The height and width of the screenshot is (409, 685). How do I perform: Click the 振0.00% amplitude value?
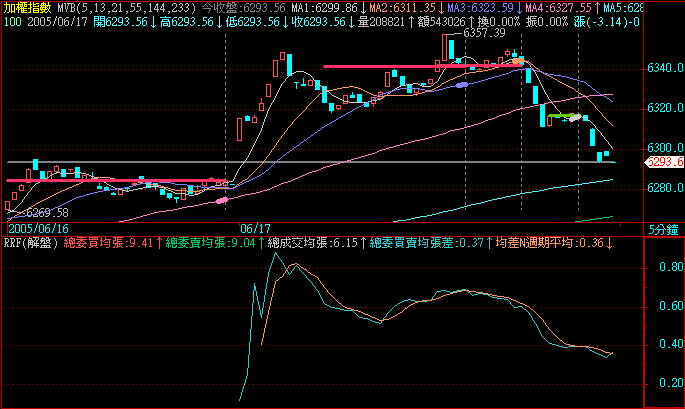547,22
